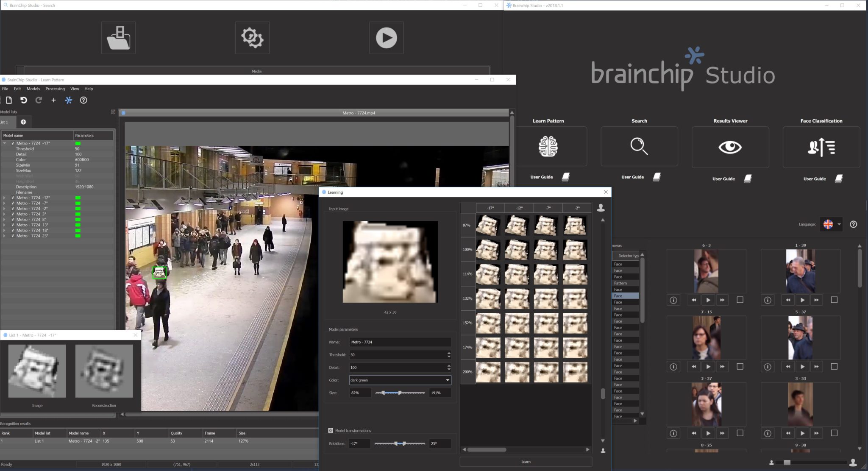
Task: Select the Pattern row in detector list
Action: (626, 283)
